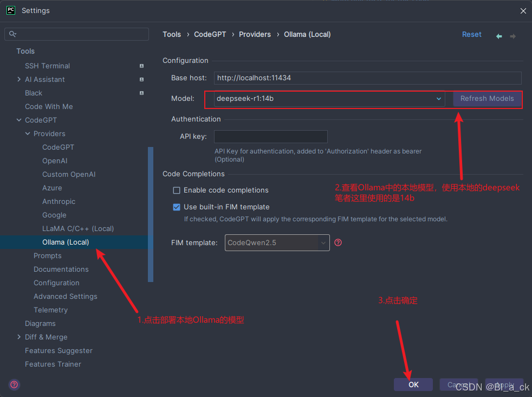The image size is (532, 397).
Task: Select OpenAI provider
Action: pyautogui.click(x=55, y=161)
